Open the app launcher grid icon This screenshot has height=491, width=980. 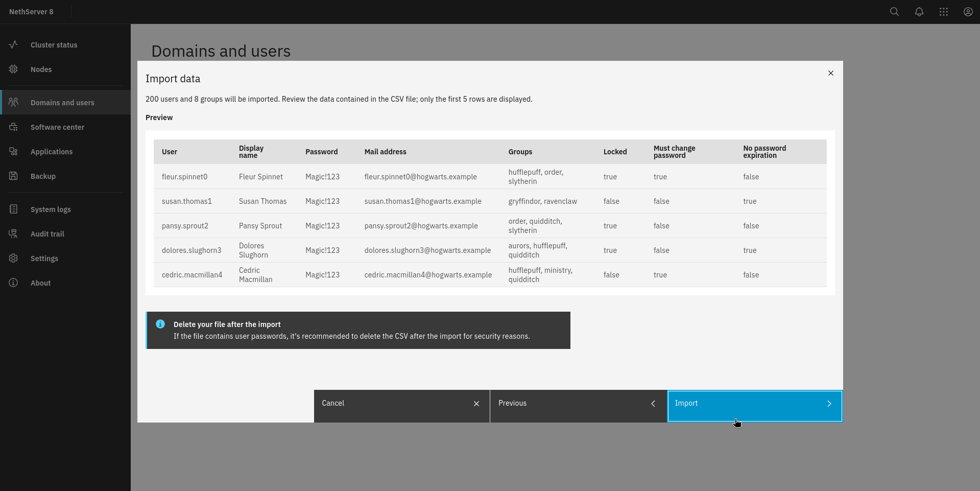pos(943,12)
